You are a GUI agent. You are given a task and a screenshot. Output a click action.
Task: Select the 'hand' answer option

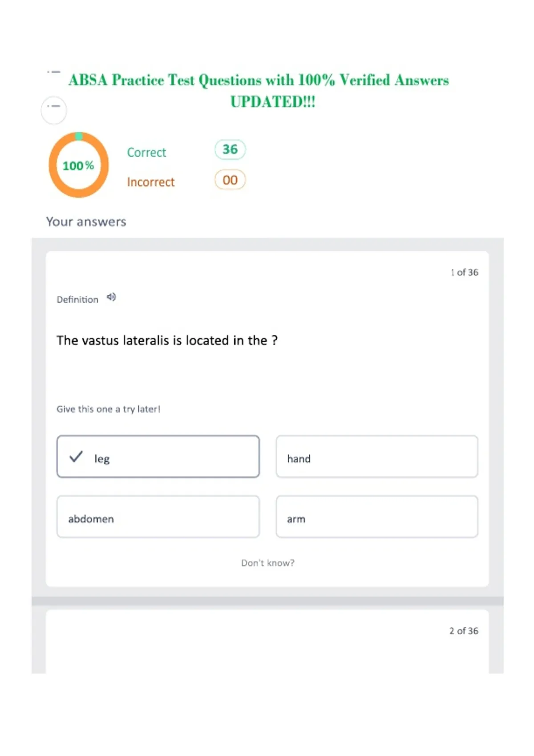pos(377,457)
